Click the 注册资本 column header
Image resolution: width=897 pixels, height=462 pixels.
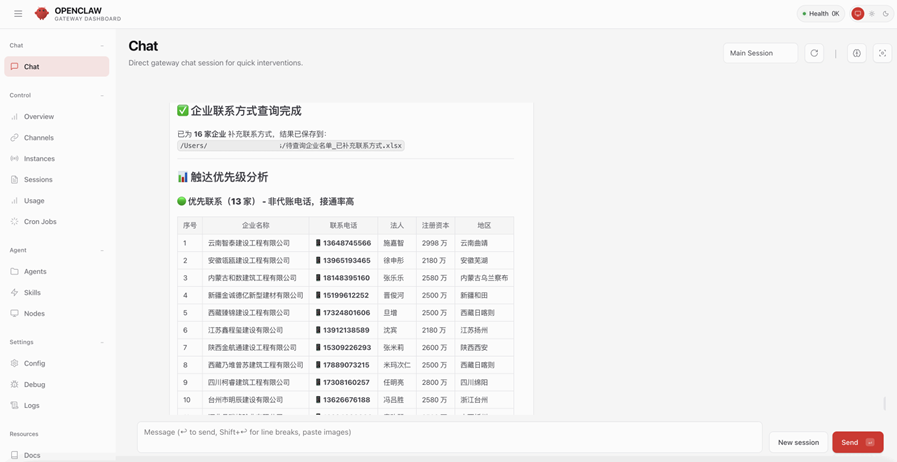tap(435, 225)
